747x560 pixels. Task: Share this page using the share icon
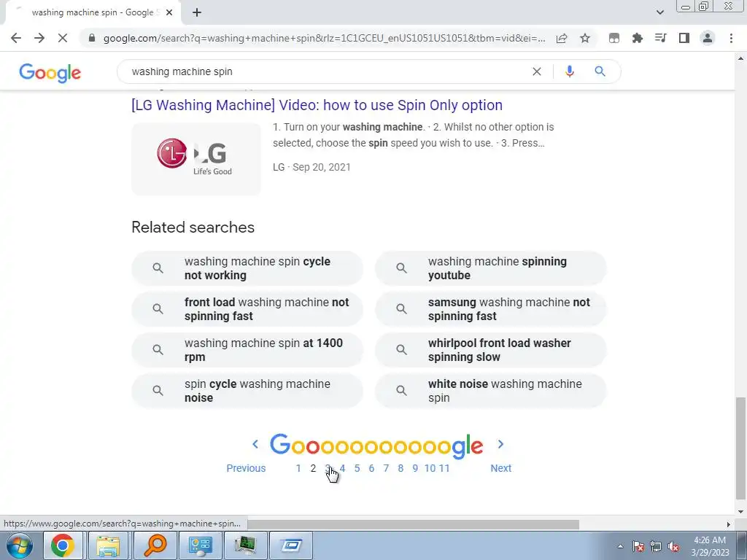562,38
